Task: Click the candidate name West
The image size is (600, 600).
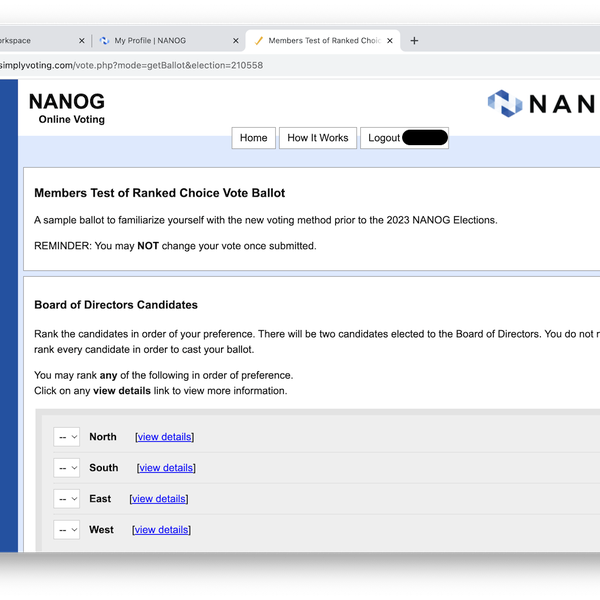Action: (101, 530)
